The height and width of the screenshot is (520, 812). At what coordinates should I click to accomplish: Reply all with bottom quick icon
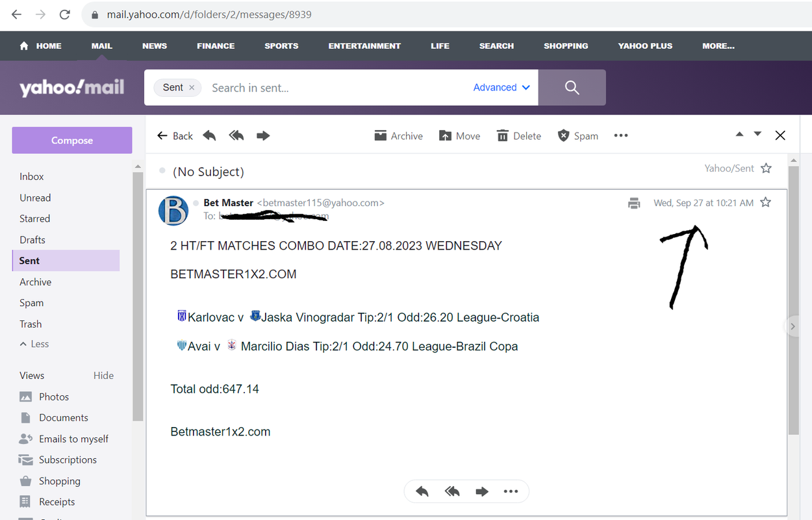452,491
